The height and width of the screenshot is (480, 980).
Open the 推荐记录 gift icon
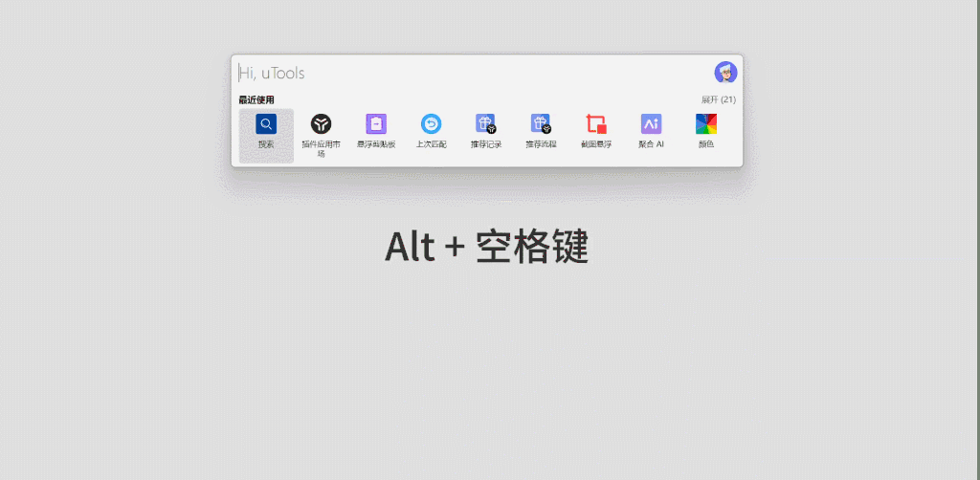point(486,123)
